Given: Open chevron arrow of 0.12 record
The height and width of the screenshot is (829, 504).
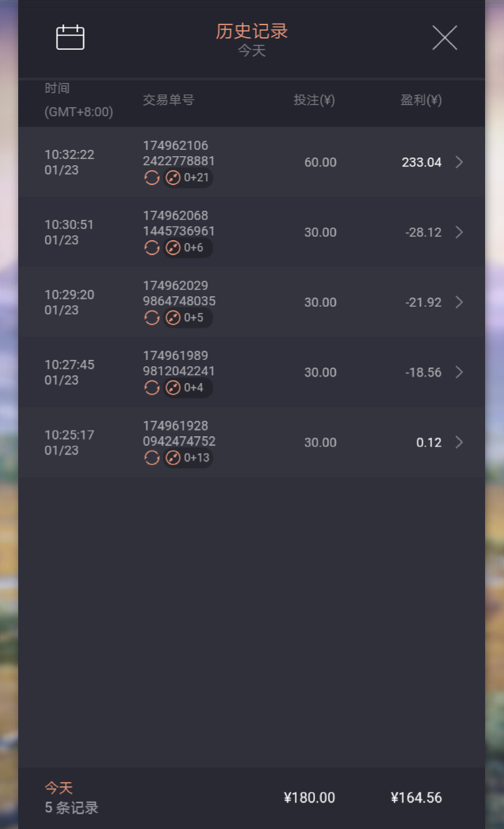Looking at the screenshot, I should tap(459, 442).
